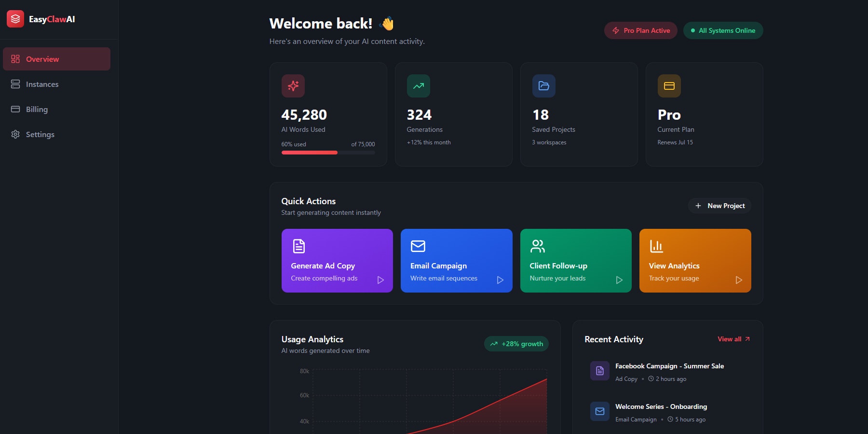The height and width of the screenshot is (434, 868).
Task: Click the clock icon beside 5 hours ago
Action: click(670, 419)
